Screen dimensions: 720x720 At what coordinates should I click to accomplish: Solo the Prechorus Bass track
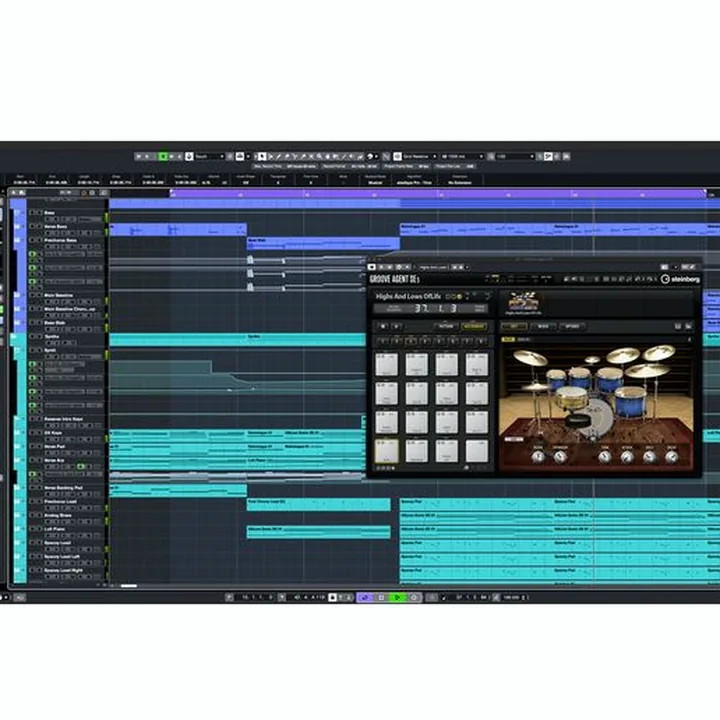[39, 240]
